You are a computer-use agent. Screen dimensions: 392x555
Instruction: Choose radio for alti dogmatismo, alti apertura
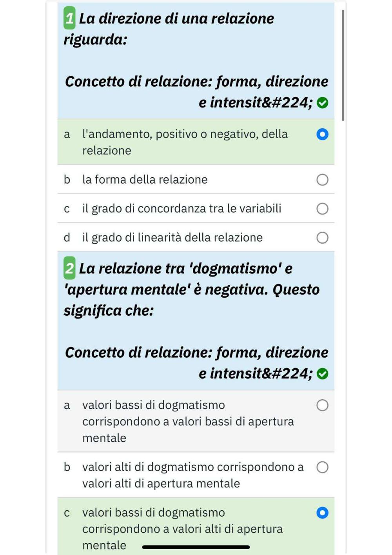322,467
